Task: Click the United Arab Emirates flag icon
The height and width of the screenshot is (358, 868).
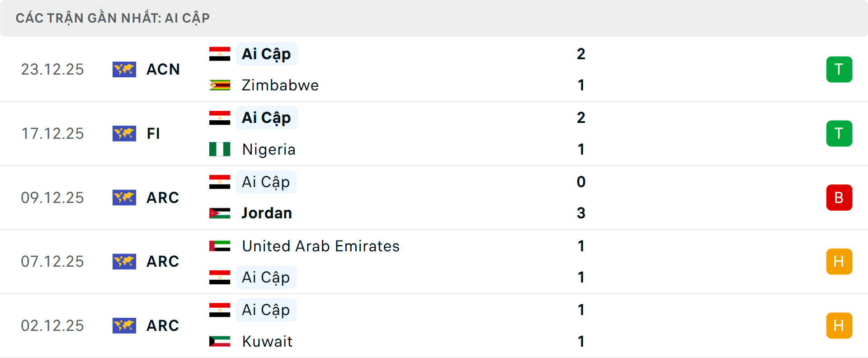Action: pyautogui.click(x=220, y=246)
